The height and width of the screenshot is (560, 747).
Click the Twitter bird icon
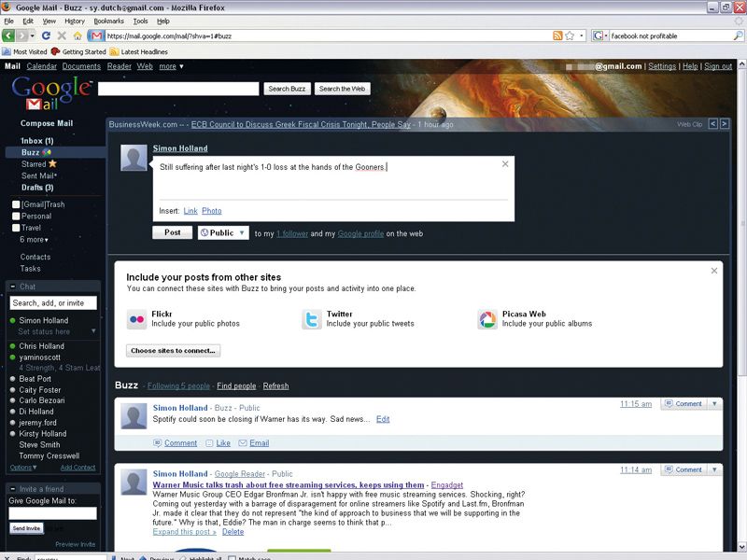pyautogui.click(x=312, y=319)
